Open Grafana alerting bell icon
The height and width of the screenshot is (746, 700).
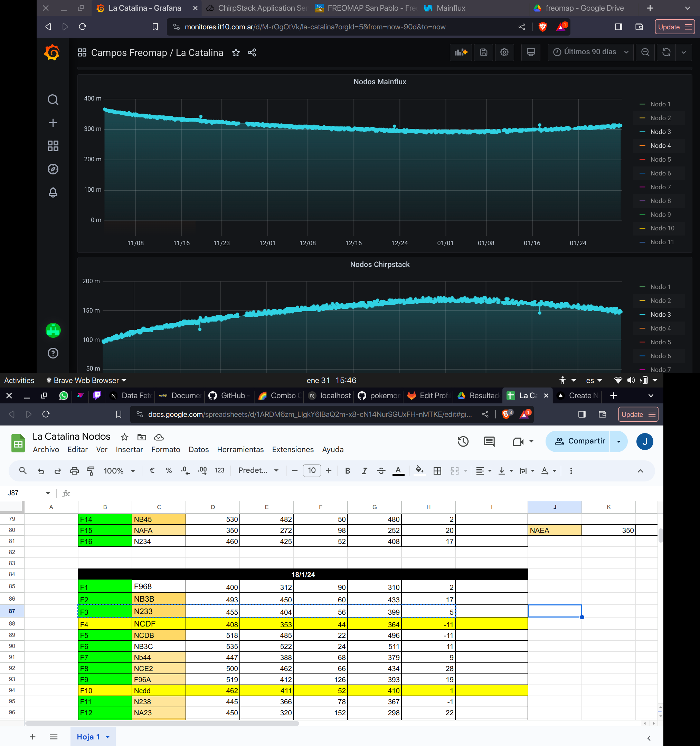point(53,192)
